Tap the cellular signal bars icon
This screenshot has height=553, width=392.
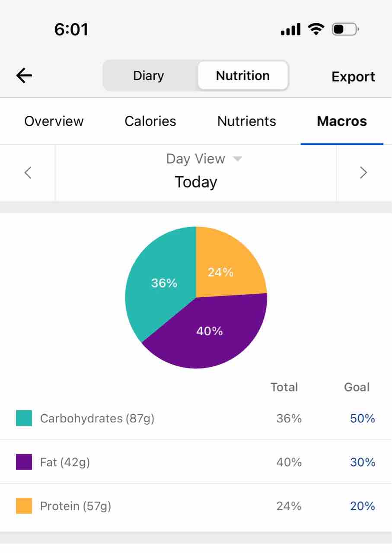(290, 30)
